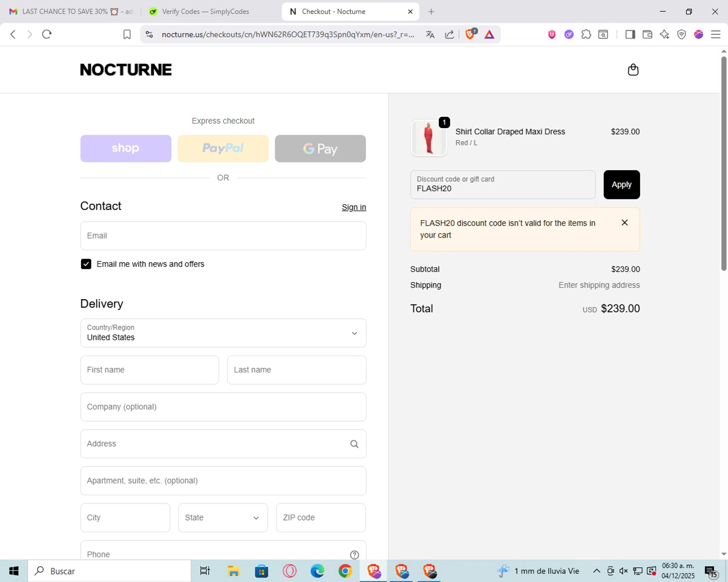Click the Apartment, suite field
The height and width of the screenshot is (582, 728).
point(223,481)
